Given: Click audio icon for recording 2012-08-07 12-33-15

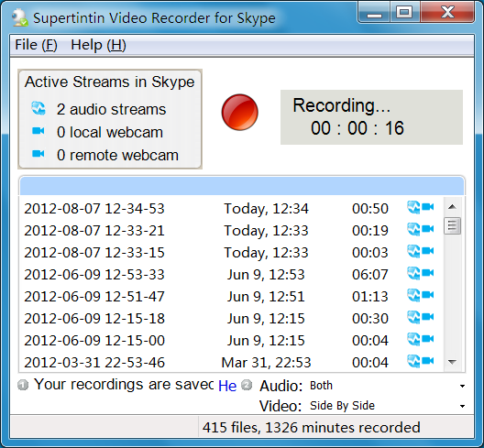Looking at the screenshot, I should coord(413,251).
